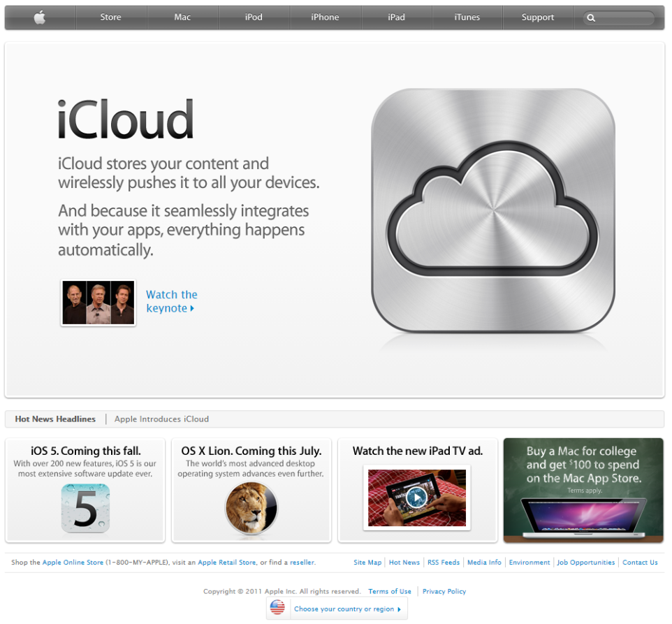The width and height of the screenshot is (672, 624).
Task: Click the Hot News Headlines label
Action: click(x=55, y=419)
